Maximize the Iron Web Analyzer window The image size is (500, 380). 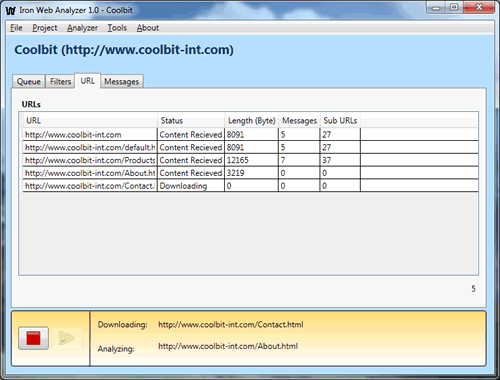click(x=454, y=7)
